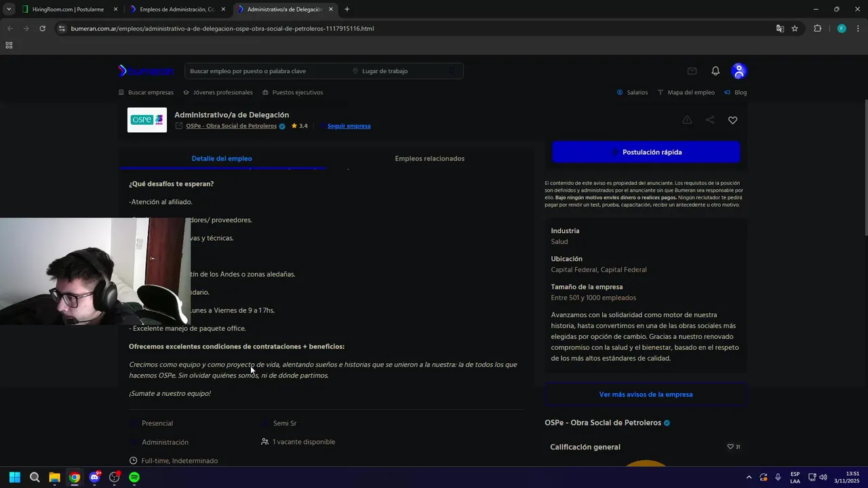Open the user profile avatar

point(739,71)
